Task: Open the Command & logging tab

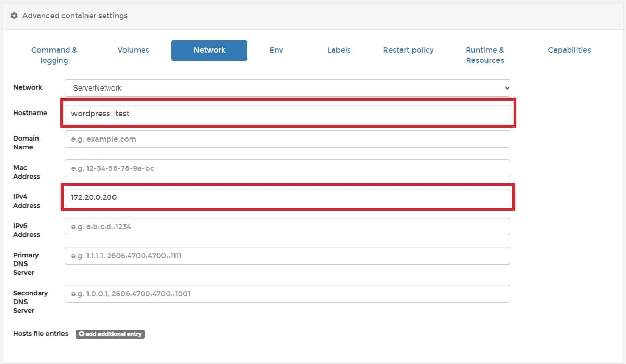Action: tap(54, 55)
